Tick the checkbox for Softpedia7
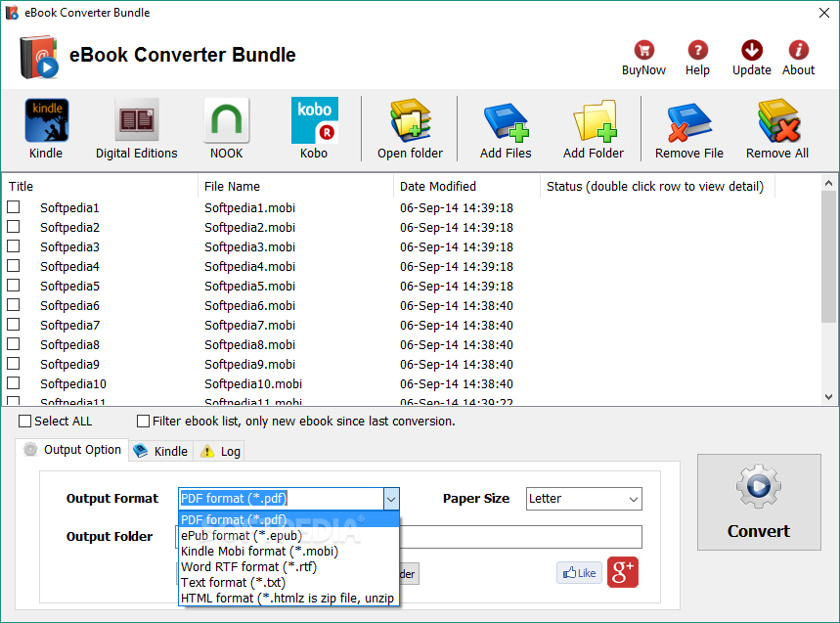The height and width of the screenshot is (623, 840). click(x=14, y=325)
